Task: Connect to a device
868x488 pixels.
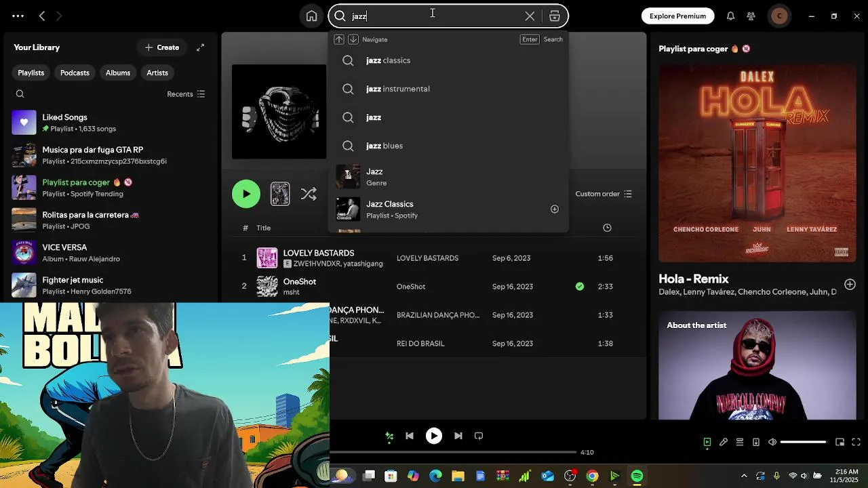Action: (x=756, y=442)
